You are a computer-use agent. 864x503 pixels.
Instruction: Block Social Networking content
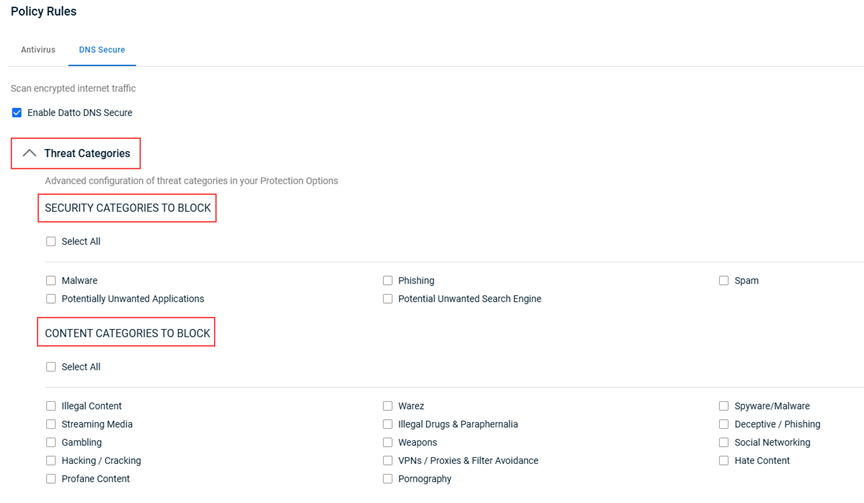coord(724,442)
